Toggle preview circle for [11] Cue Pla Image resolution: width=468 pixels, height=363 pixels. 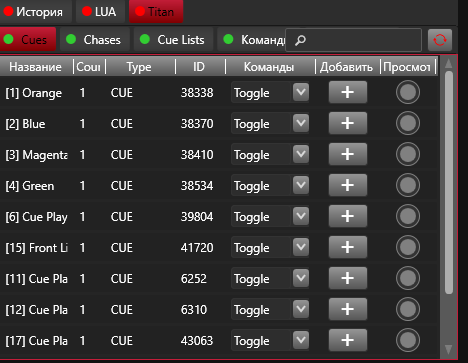point(408,278)
